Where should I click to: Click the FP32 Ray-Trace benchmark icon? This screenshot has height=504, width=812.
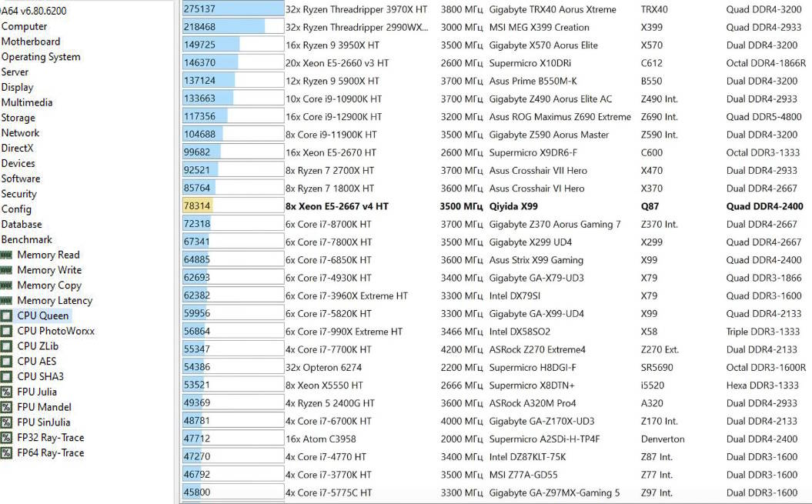tap(6, 438)
